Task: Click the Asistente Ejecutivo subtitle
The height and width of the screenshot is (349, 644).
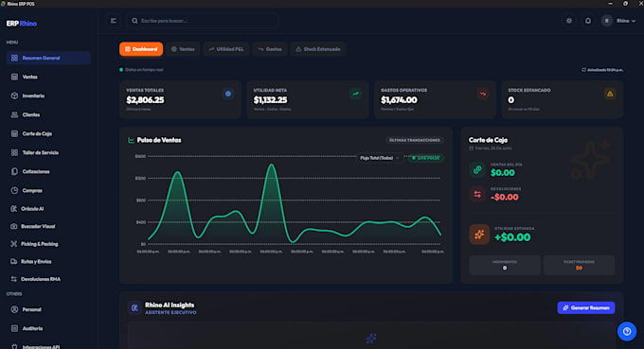Action: pos(170,312)
